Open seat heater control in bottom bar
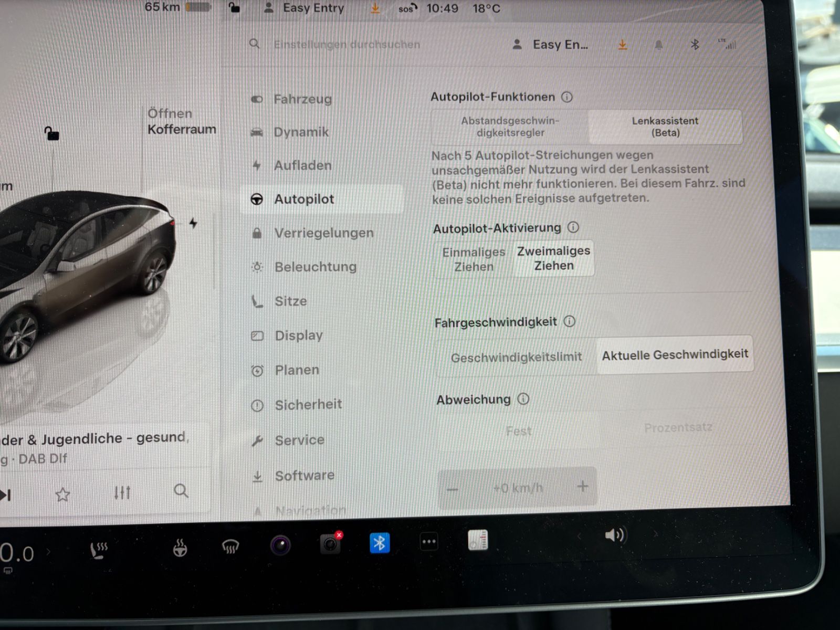 (x=98, y=551)
